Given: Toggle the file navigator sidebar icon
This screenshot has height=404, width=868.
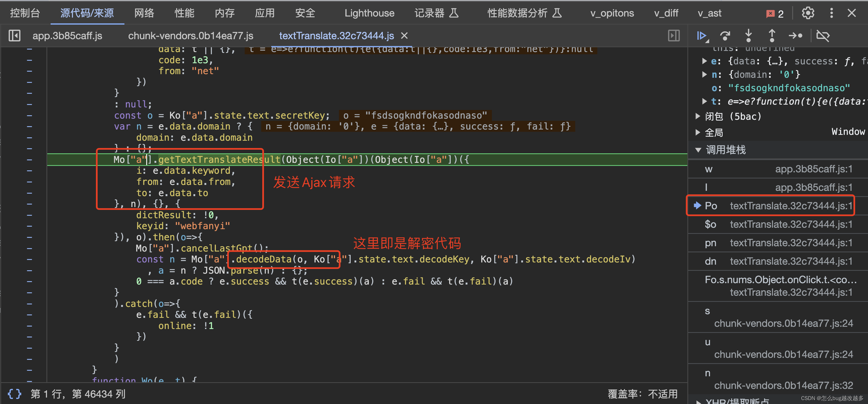Looking at the screenshot, I should tap(15, 36).
